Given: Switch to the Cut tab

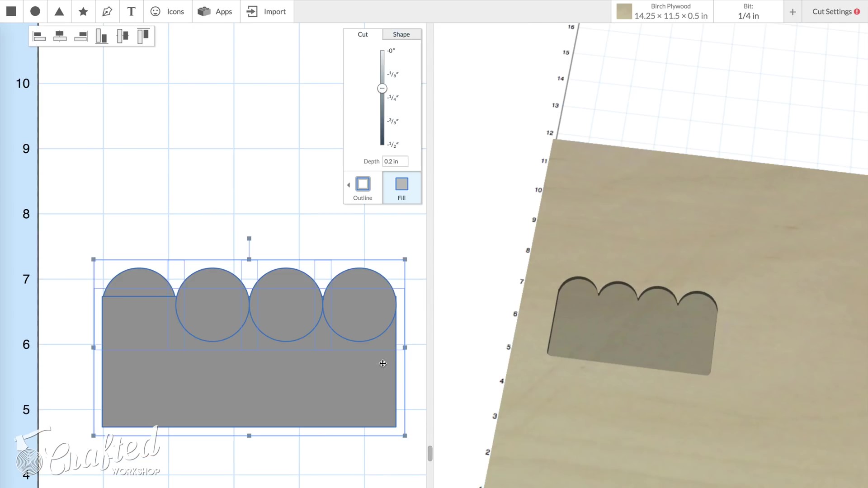Looking at the screenshot, I should click(363, 34).
